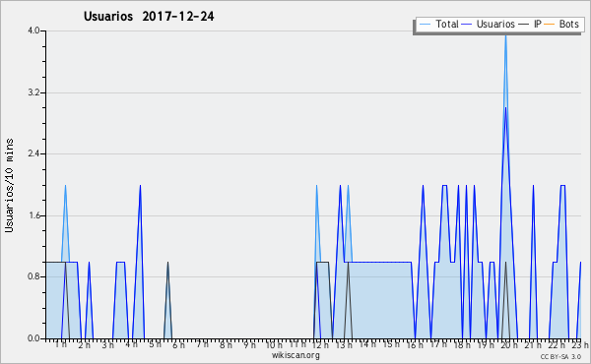Click the '20 h' x-axis label

pyautogui.click(x=509, y=344)
